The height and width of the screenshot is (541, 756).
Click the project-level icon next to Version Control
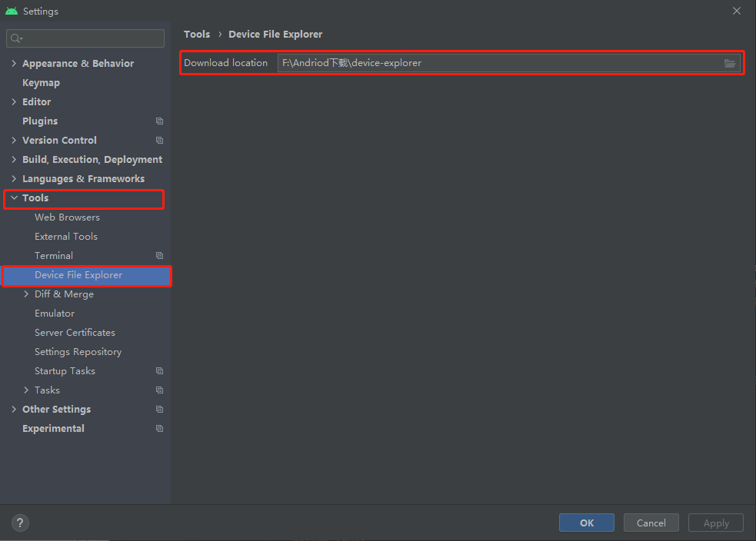160,140
